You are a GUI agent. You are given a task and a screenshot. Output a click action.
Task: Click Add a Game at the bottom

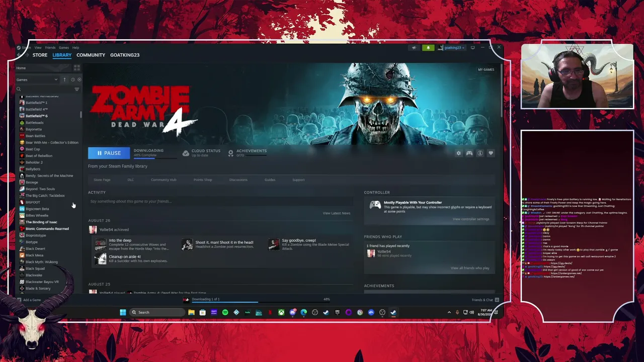(29, 300)
